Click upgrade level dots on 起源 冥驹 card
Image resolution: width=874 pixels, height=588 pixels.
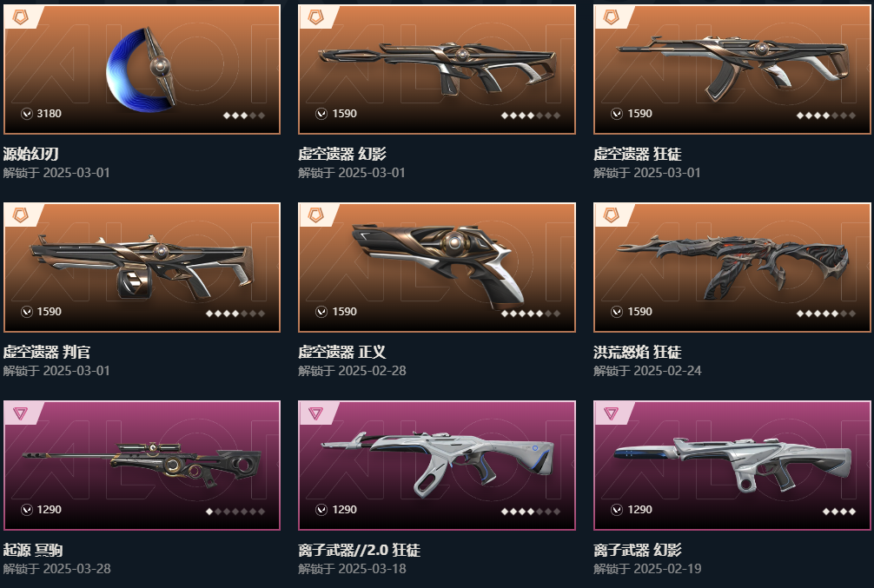tap(235, 511)
